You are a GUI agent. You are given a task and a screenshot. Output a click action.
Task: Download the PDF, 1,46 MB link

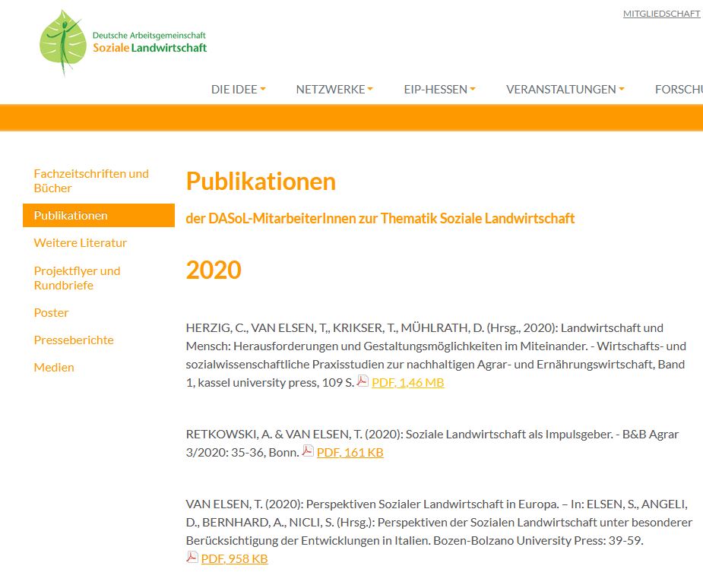pyautogui.click(x=407, y=383)
